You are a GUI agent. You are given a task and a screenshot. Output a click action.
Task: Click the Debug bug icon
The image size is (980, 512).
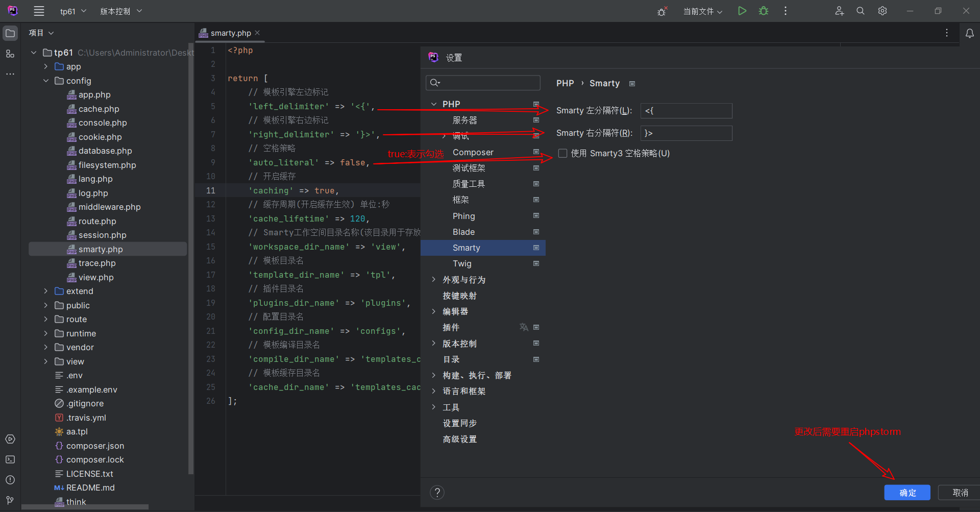tap(764, 11)
